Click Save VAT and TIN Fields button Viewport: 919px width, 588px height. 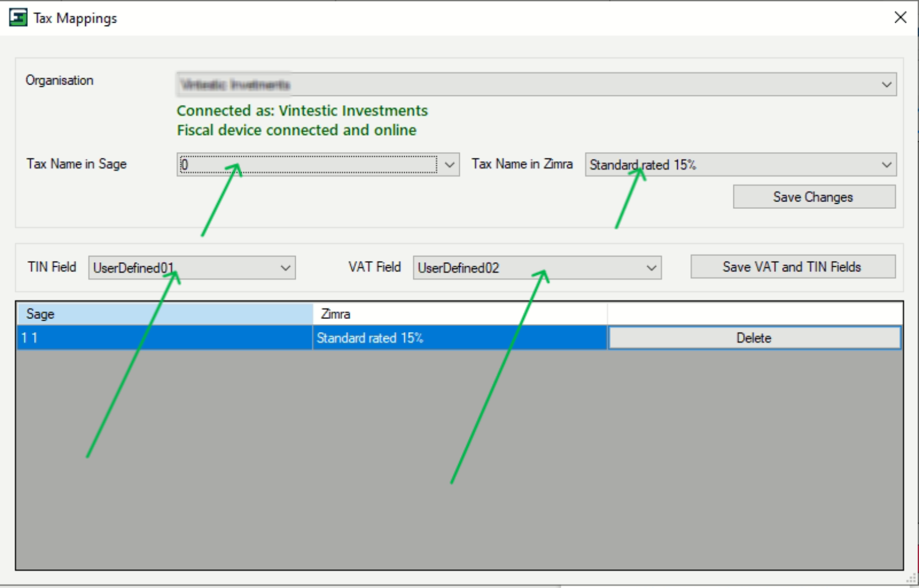click(x=792, y=267)
